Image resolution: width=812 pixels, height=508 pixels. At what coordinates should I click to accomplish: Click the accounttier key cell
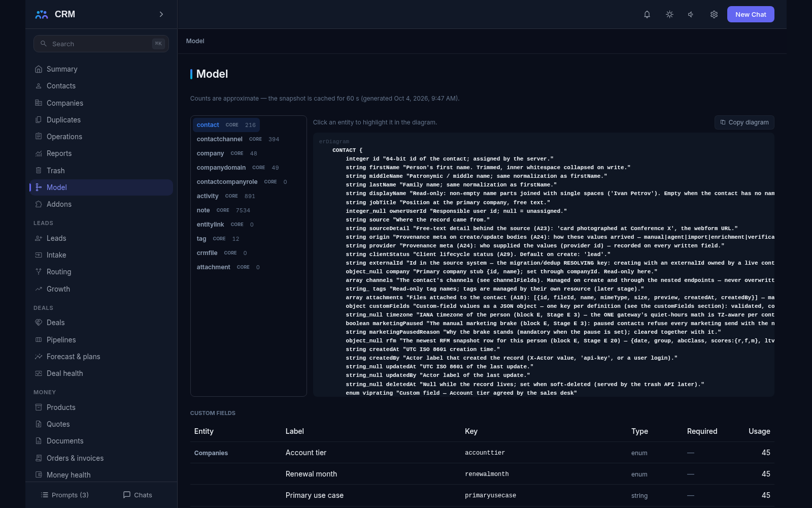click(x=485, y=453)
